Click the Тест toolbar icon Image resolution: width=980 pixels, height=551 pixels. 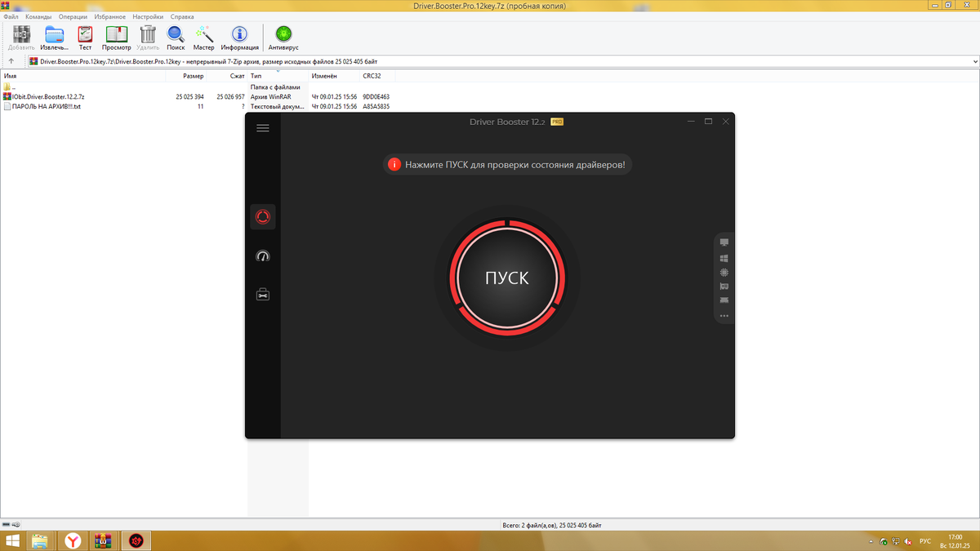click(x=85, y=38)
